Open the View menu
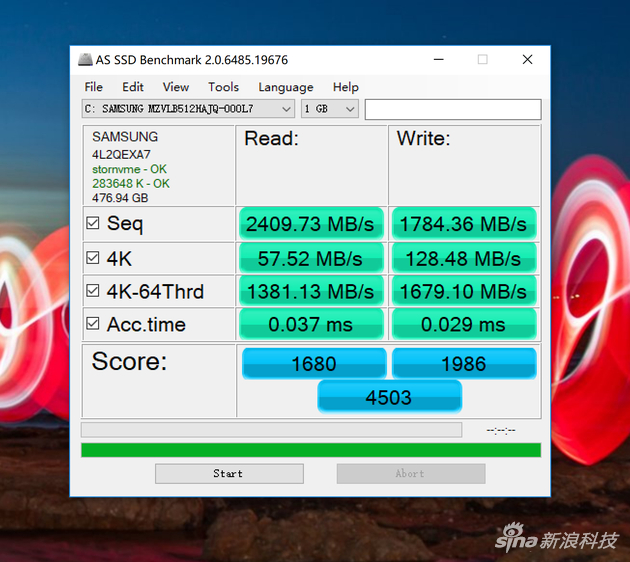630x562 pixels. click(x=176, y=87)
